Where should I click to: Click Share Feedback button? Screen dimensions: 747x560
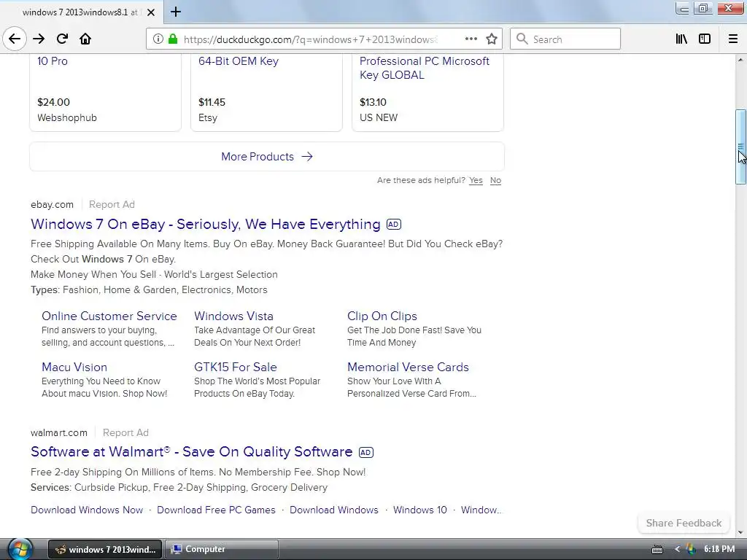coord(684,523)
